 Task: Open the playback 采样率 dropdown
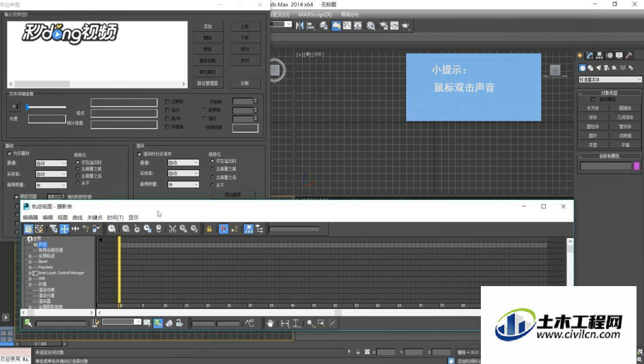tap(51, 174)
